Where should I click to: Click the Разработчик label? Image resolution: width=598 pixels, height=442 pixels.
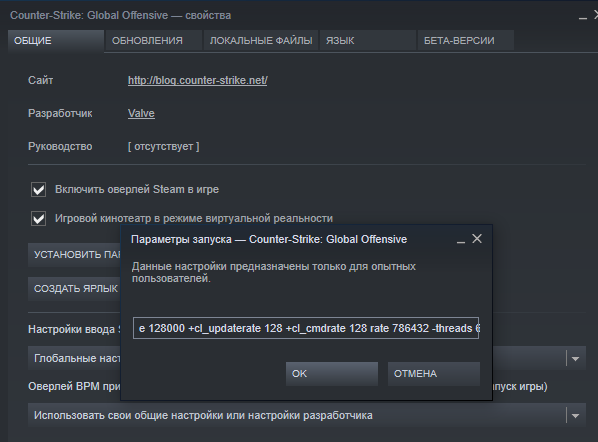coord(60,114)
